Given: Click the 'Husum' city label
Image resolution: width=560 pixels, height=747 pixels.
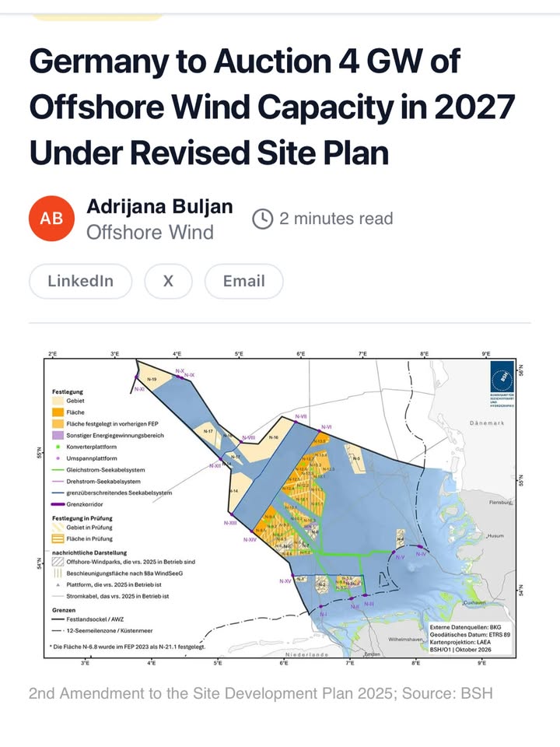Looking at the screenshot, I should (495, 536).
